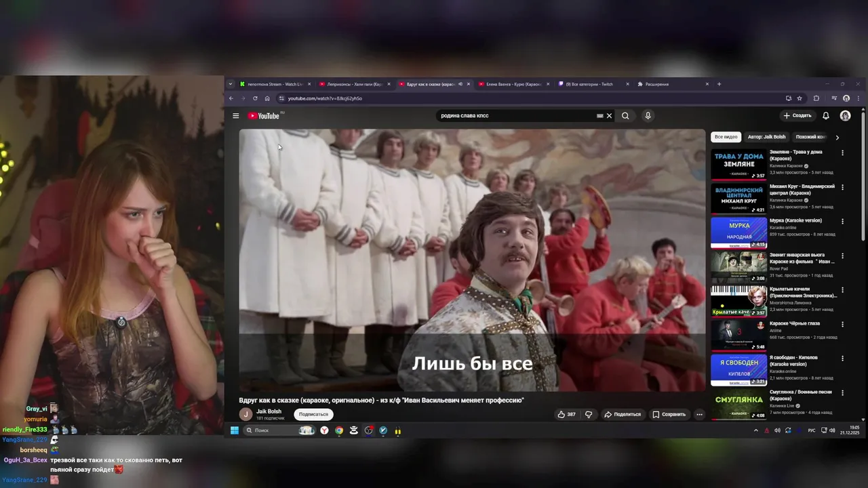Open the YouTube hamburger guide menu
The height and width of the screenshot is (488, 868).
tap(236, 116)
